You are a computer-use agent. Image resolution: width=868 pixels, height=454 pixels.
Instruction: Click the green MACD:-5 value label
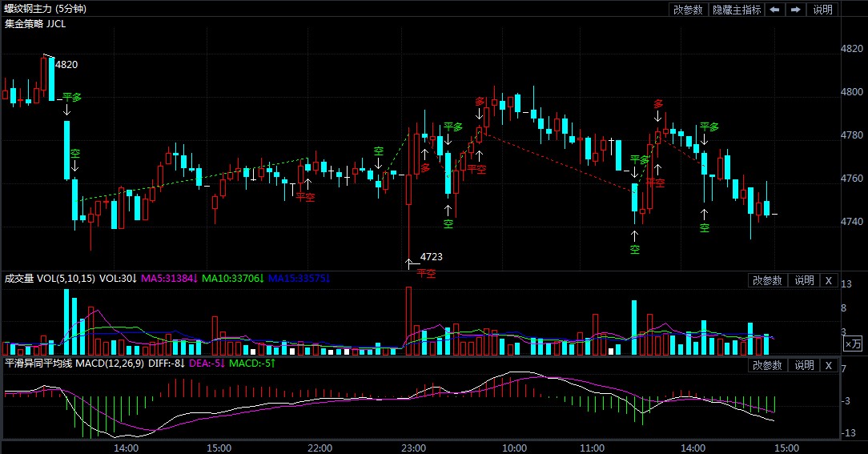252,364
